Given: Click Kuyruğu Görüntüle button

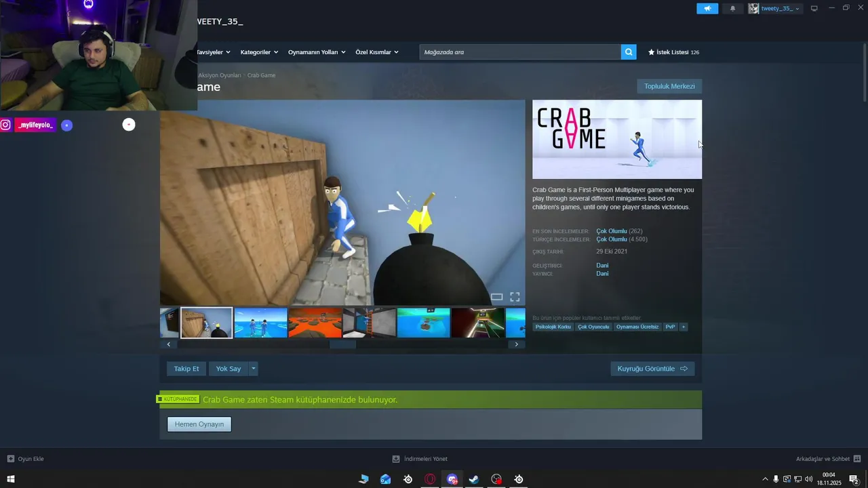Looking at the screenshot, I should tap(652, 369).
